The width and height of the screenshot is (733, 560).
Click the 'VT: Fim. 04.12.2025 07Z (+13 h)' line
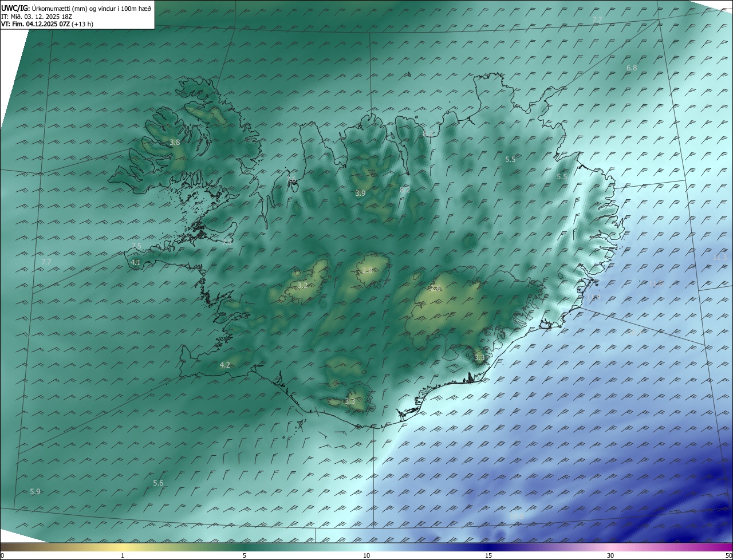pyautogui.click(x=48, y=24)
